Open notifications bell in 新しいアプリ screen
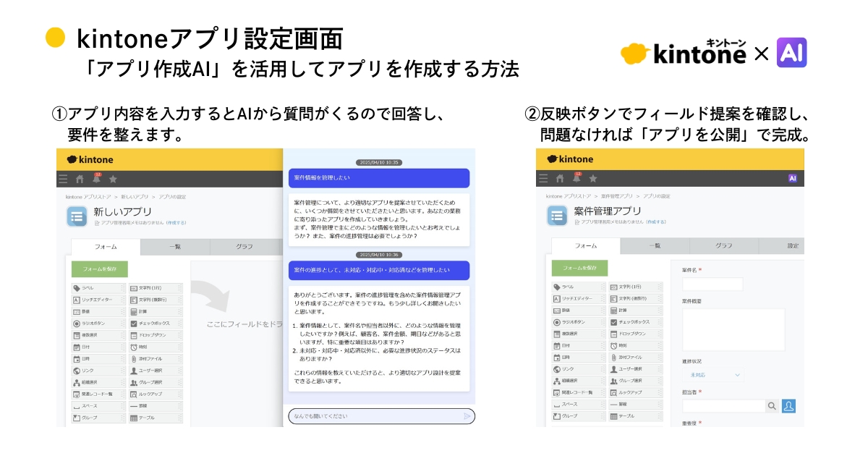Screen dimensions: 868x456 click(x=96, y=178)
